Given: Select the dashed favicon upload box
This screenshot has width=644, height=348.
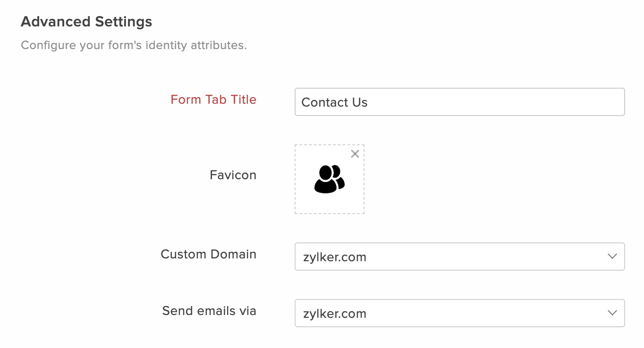Looking at the screenshot, I should pos(330,179).
